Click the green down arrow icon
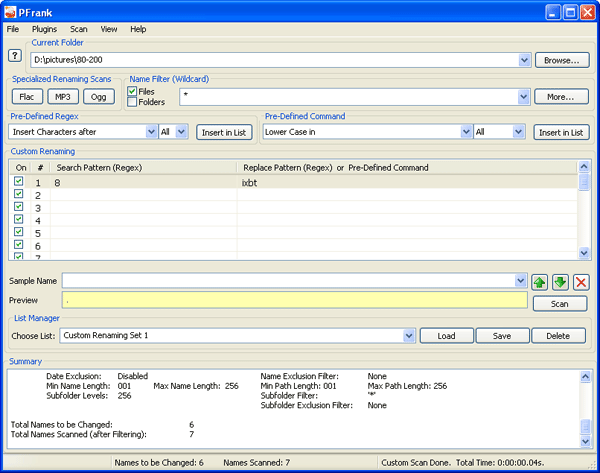This screenshot has width=600, height=473. pyautogui.click(x=561, y=281)
